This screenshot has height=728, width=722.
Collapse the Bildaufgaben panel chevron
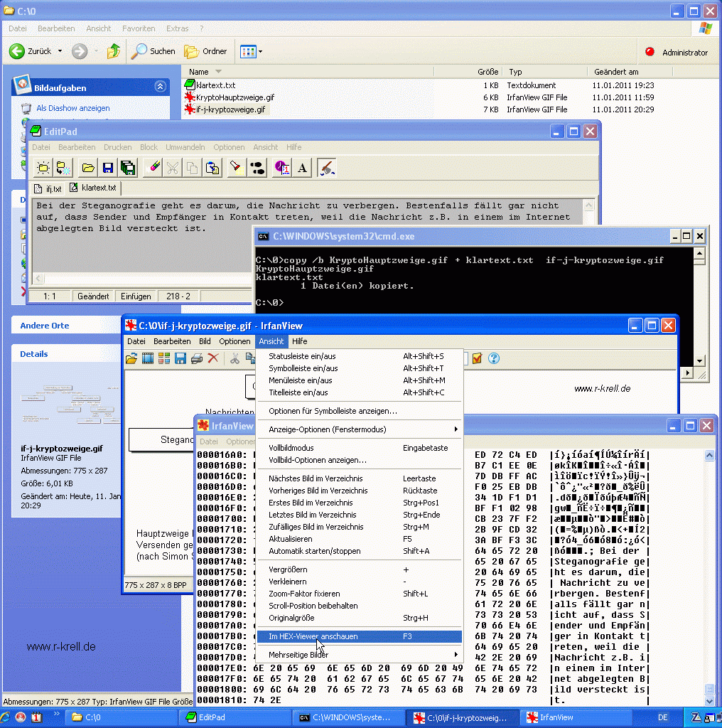click(160, 87)
